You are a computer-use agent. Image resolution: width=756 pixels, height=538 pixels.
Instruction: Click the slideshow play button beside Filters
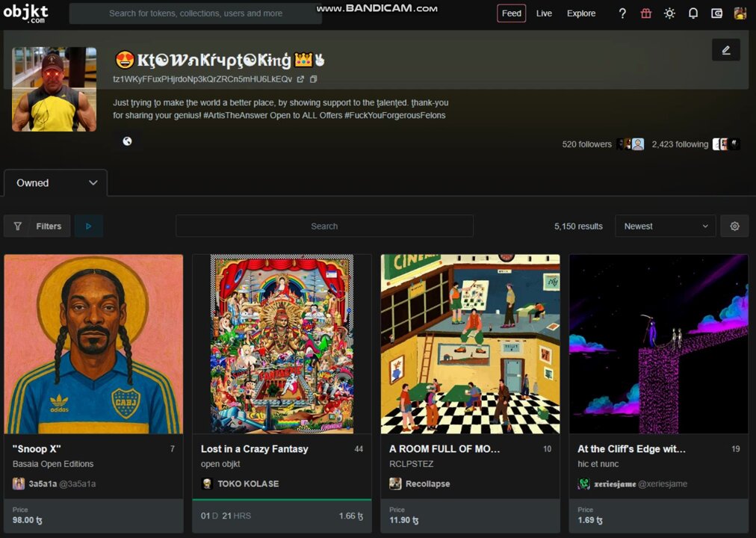tap(88, 226)
